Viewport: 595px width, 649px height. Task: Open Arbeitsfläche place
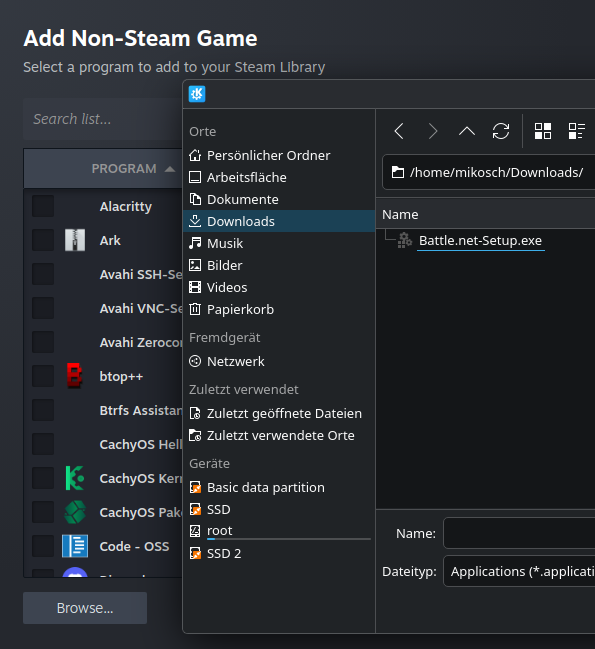[x=279, y=178]
